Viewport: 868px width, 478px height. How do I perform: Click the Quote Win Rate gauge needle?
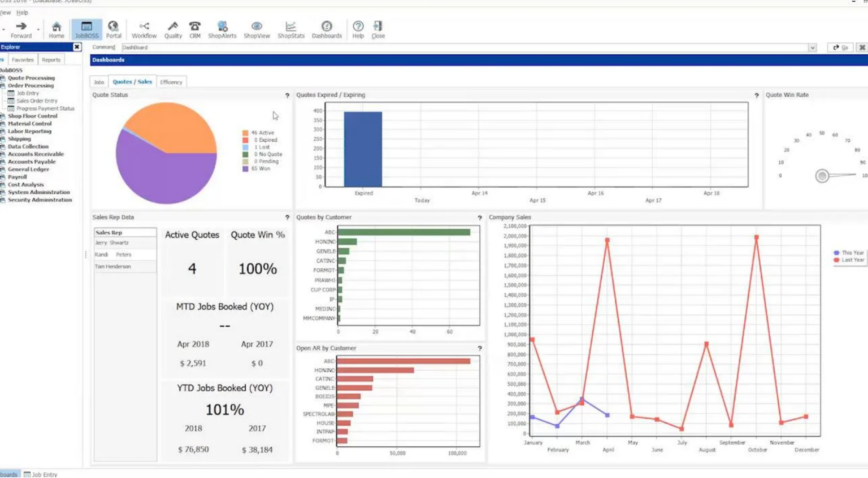tap(823, 176)
